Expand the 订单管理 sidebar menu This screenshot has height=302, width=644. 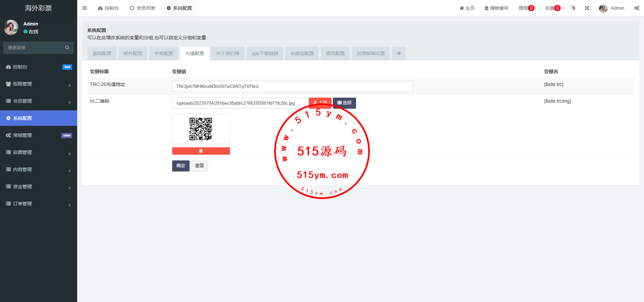click(x=38, y=204)
